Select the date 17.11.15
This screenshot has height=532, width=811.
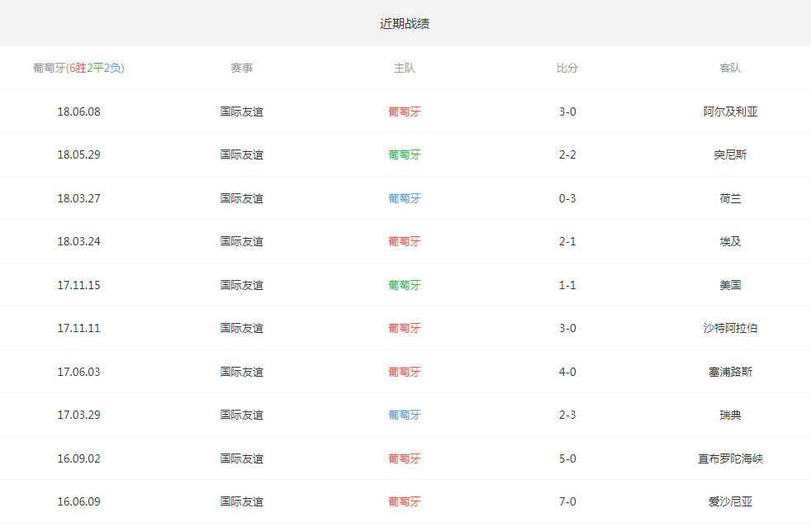tap(78, 285)
